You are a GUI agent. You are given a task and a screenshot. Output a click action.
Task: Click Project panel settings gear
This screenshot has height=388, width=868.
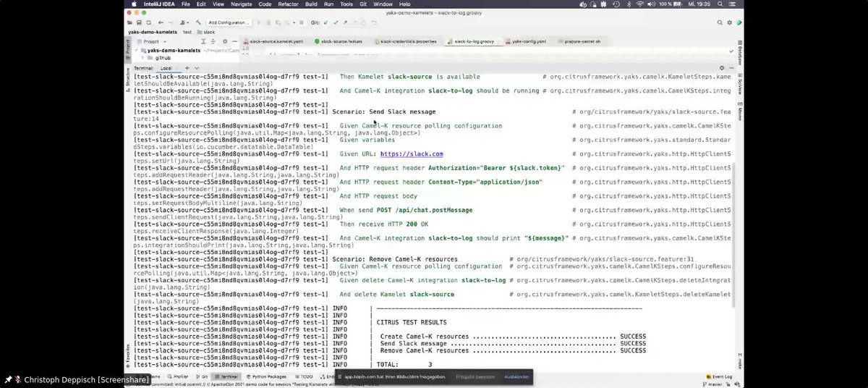coord(225,41)
